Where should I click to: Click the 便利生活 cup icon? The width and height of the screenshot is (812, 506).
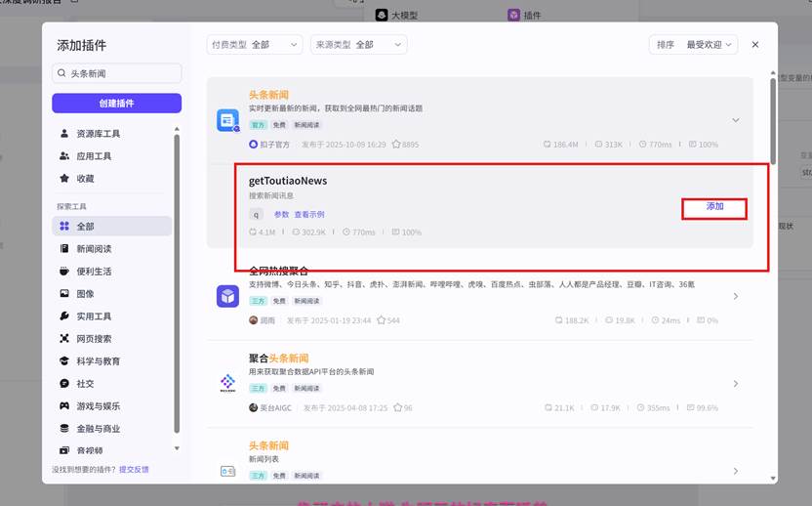[64, 271]
